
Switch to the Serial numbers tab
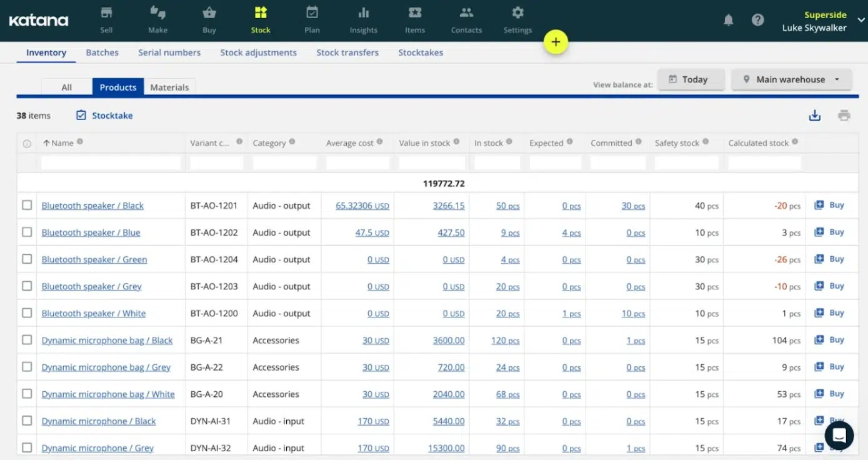point(169,52)
